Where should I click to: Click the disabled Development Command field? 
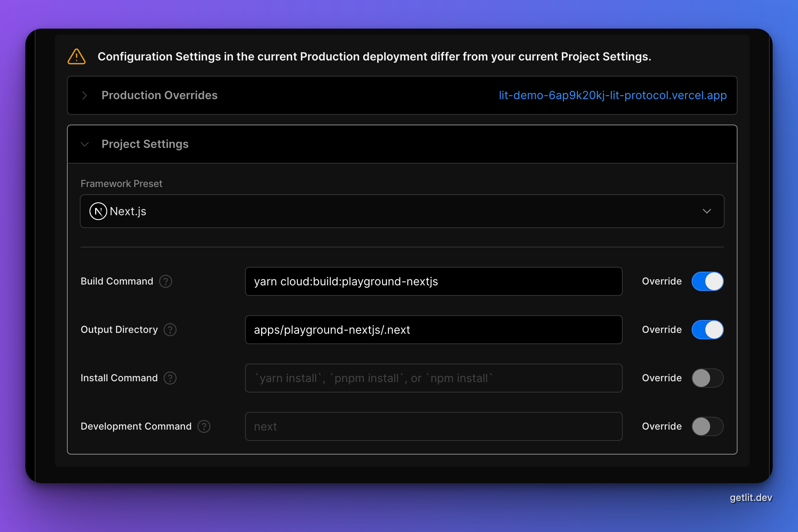click(x=434, y=426)
